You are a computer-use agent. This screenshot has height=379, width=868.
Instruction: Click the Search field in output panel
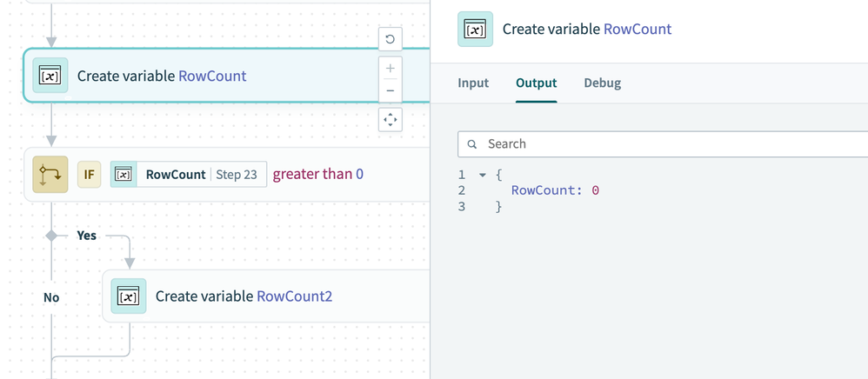click(x=661, y=143)
